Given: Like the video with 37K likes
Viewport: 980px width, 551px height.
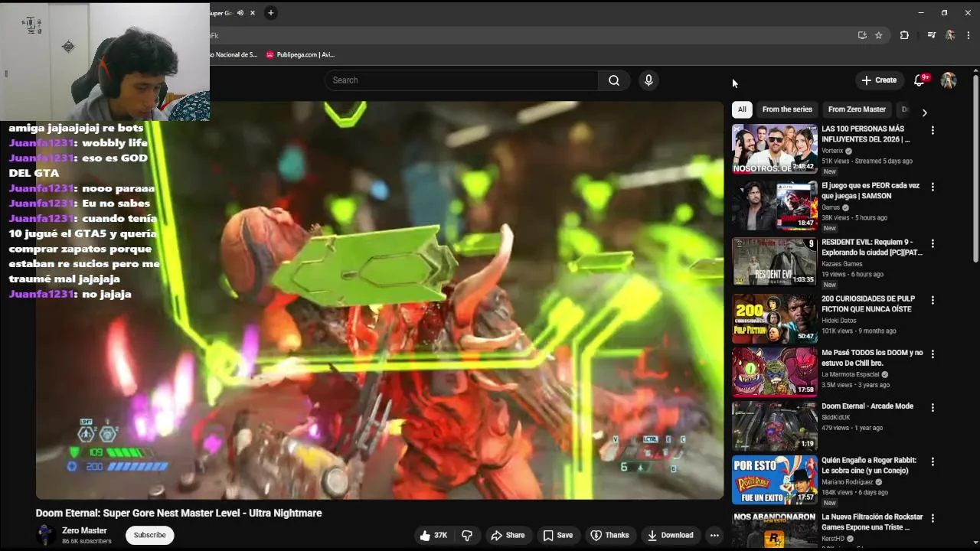Looking at the screenshot, I should click(433, 536).
